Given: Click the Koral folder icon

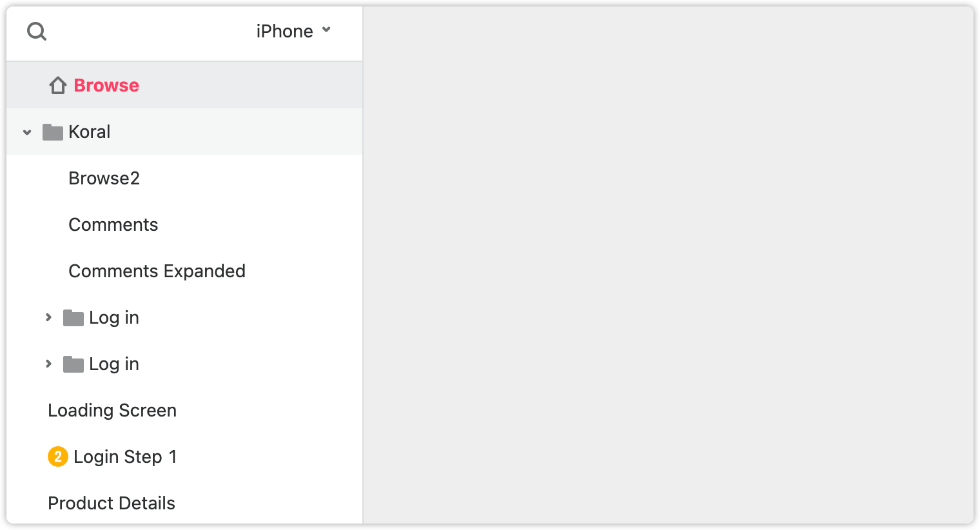Looking at the screenshot, I should click(x=53, y=132).
